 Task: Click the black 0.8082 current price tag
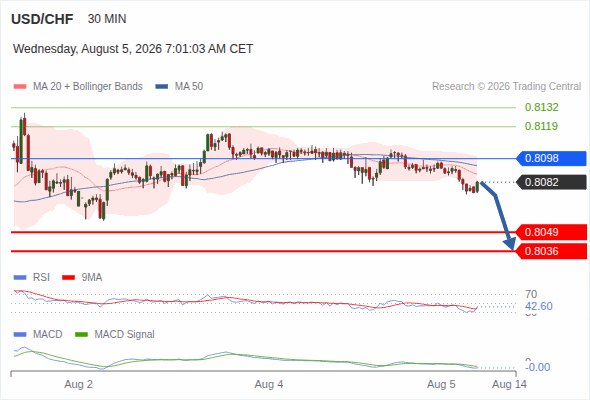pyautogui.click(x=551, y=183)
